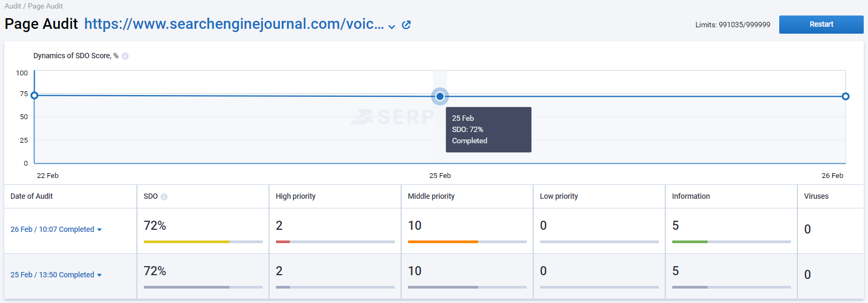The image size is (868, 303).
Task: Click the Information count in the 25 Feb row
Action: click(675, 271)
